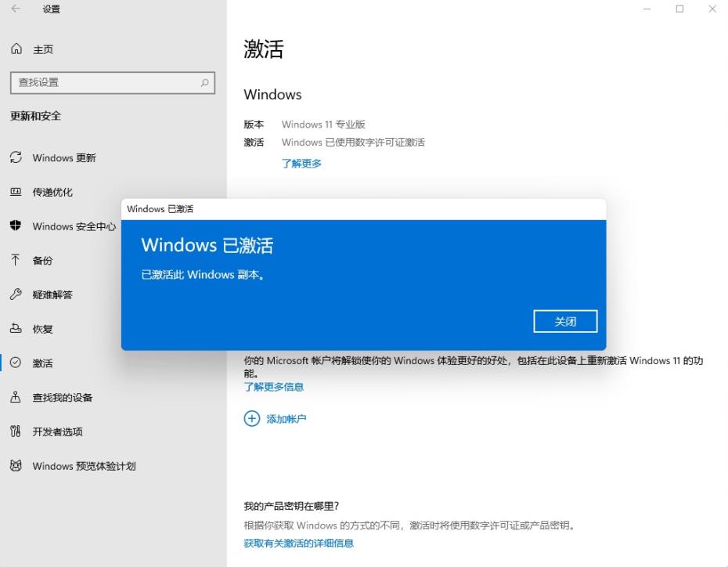Select the 查找我的设备 locator icon

15,397
